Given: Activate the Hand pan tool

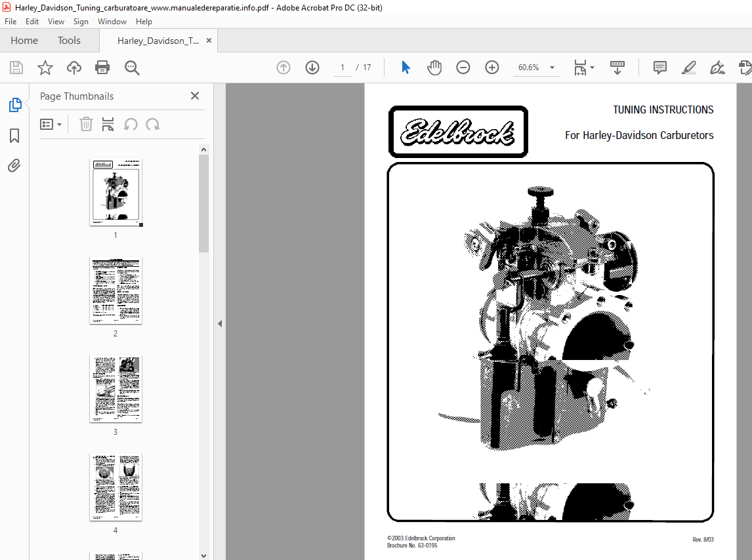Looking at the screenshot, I should (x=434, y=68).
